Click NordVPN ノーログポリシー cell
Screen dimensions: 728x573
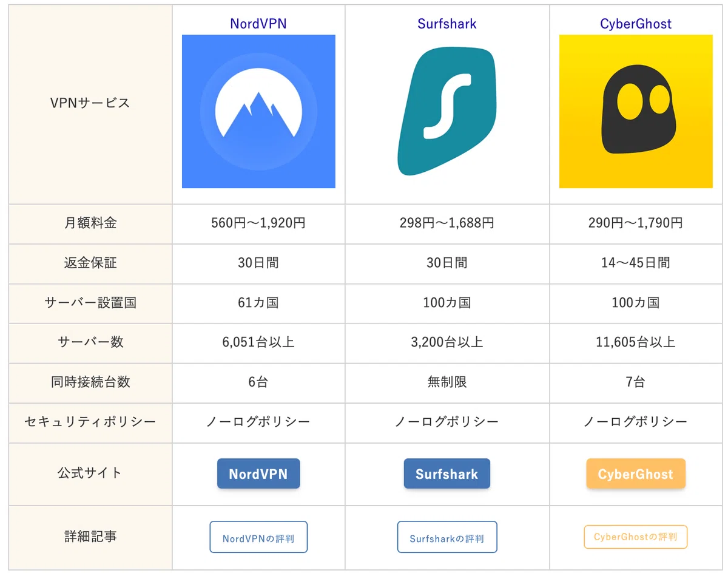(x=258, y=422)
